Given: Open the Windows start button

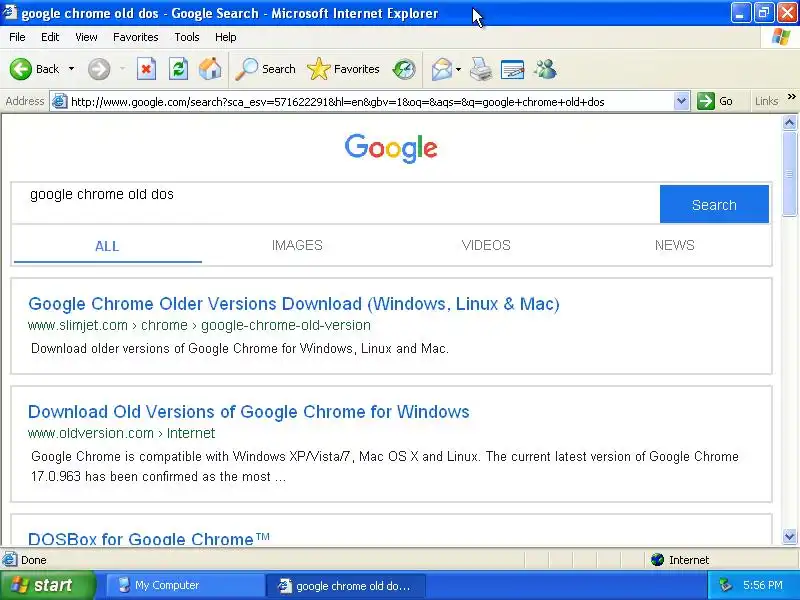Looking at the screenshot, I should (47, 585).
